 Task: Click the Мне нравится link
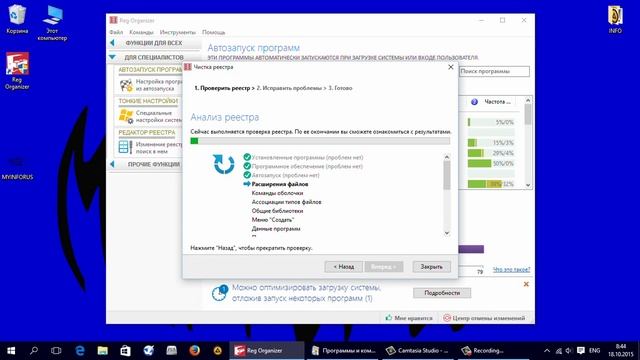(x=413, y=318)
